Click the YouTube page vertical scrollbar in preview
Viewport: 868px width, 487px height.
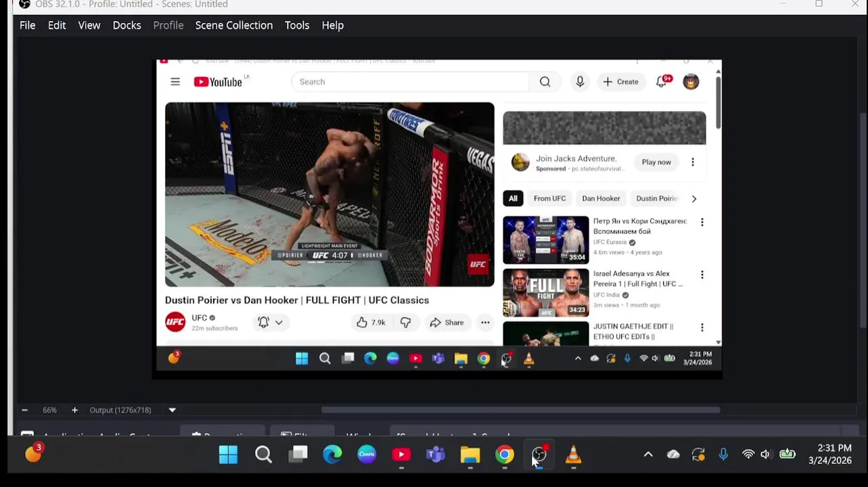coord(718,101)
